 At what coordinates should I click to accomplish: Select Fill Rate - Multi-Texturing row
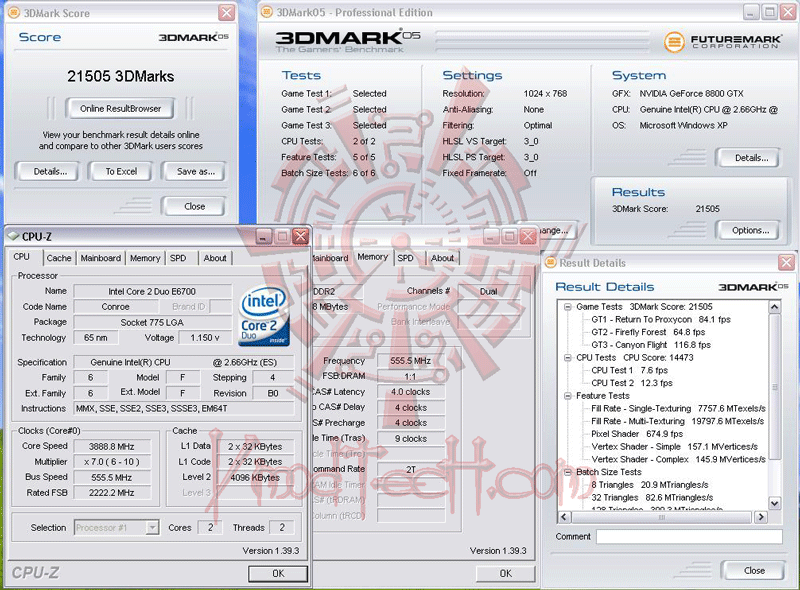point(678,422)
